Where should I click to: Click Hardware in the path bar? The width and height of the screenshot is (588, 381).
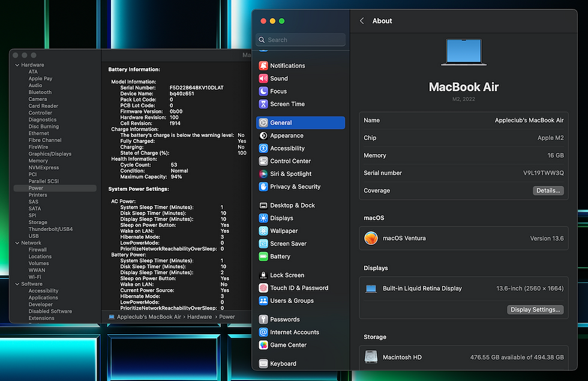pyautogui.click(x=199, y=317)
